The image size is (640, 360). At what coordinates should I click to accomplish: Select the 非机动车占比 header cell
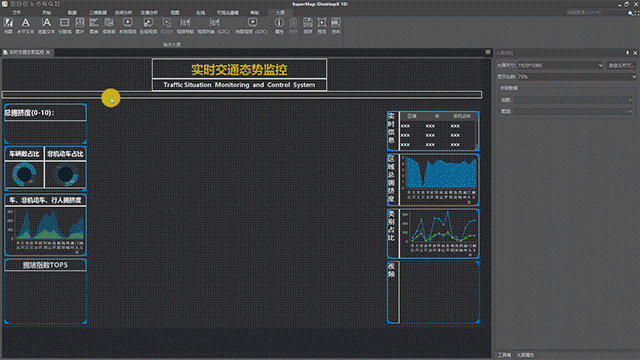coord(65,154)
